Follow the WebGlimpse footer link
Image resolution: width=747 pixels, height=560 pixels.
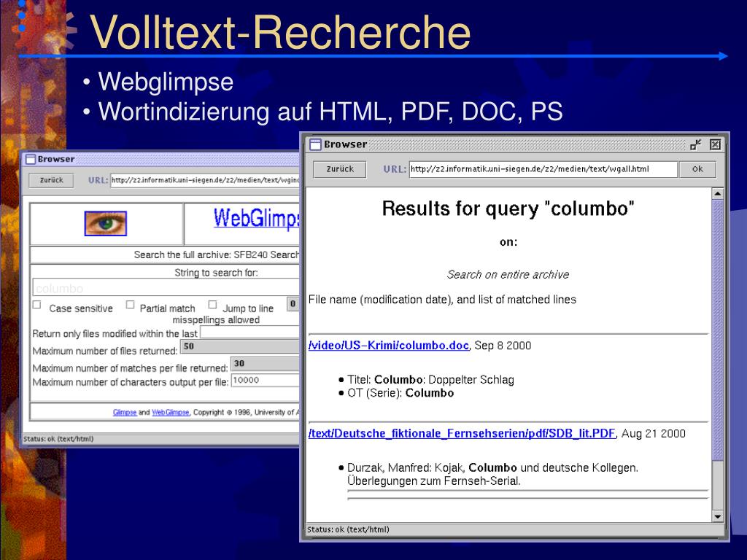tap(171, 413)
